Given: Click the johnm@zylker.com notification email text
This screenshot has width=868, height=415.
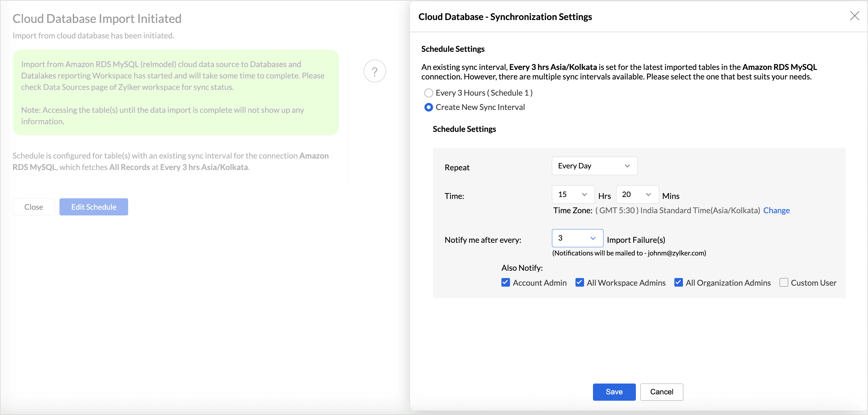Looking at the screenshot, I should (676, 253).
